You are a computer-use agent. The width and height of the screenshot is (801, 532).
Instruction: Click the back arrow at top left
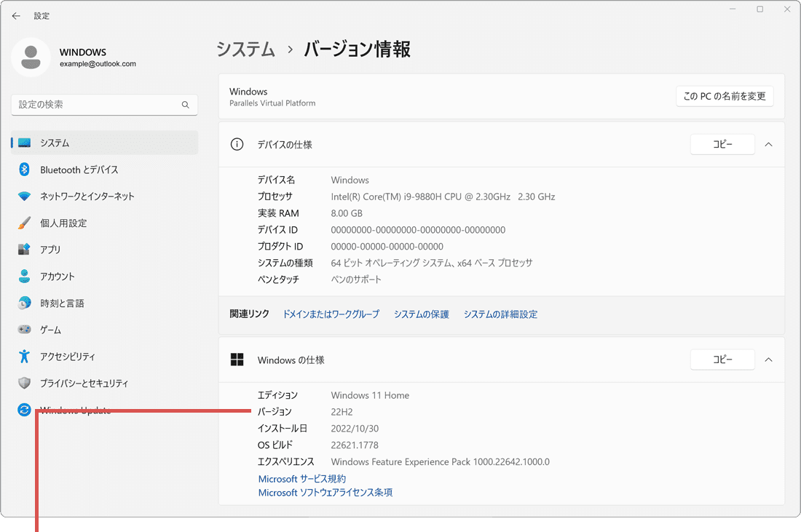[x=16, y=15]
